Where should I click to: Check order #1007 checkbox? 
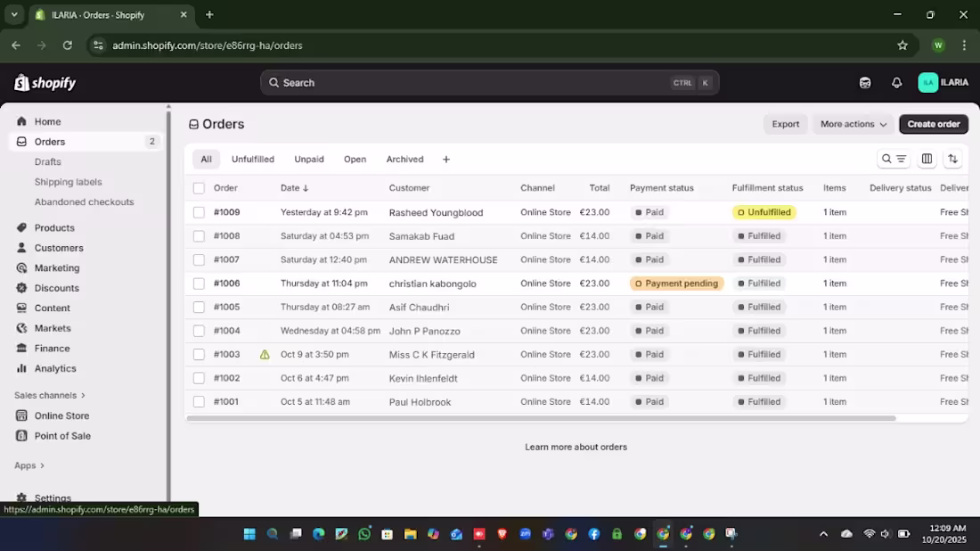pos(199,260)
